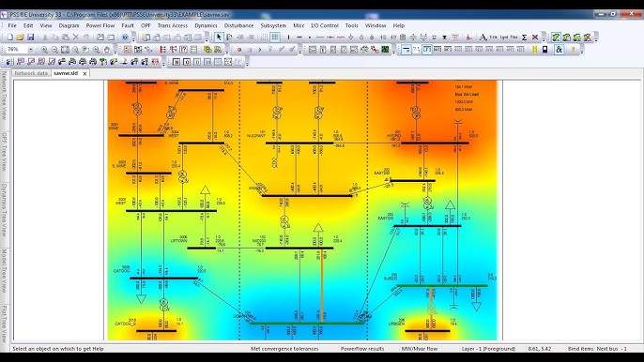Expand toolbar options after the green chart icon
Viewport: 644px width, 362px height.
pos(394,50)
